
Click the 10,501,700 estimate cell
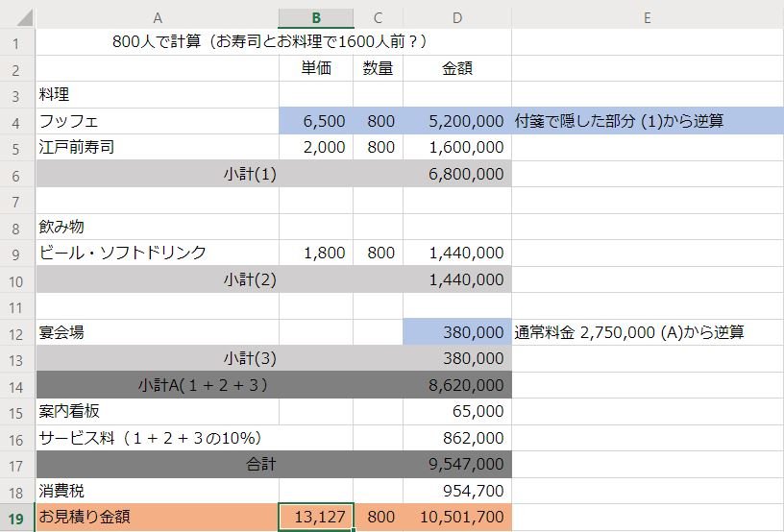click(457, 517)
